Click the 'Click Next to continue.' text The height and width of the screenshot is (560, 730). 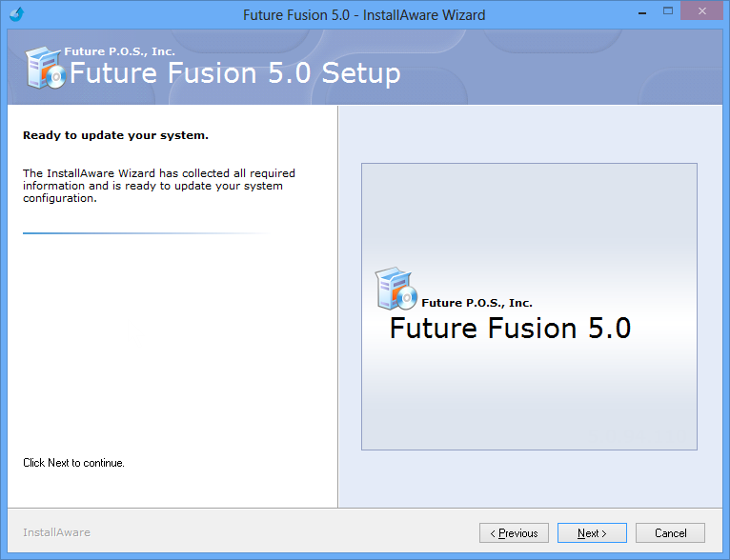pyautogui.click(x=73, y=463)
